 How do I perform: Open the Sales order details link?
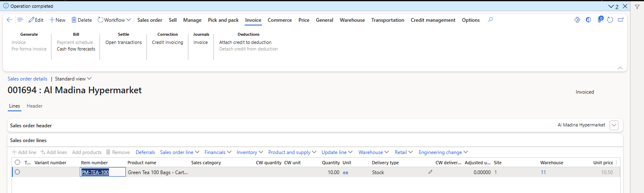click(x=28, y=78)
